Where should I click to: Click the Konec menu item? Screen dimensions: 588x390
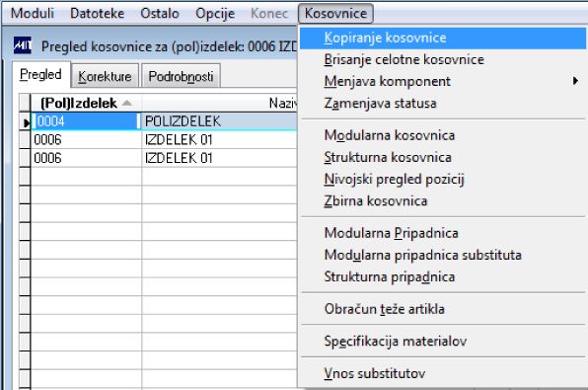coord(269,13)
